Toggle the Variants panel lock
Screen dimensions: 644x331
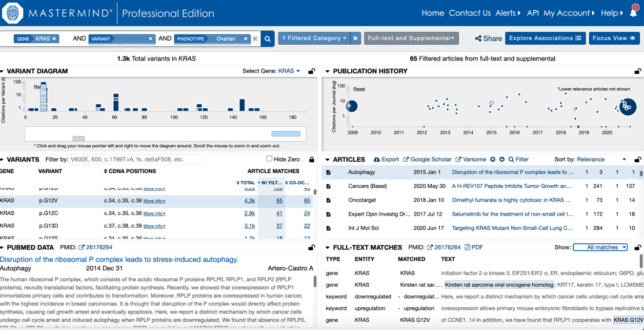click(x=311, y=160)
